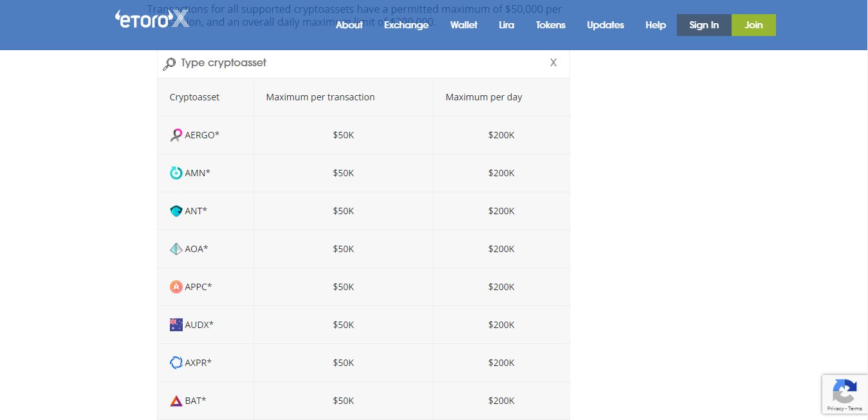Open the Exchange menu item
868x420 pixels.
pos(406,25)
